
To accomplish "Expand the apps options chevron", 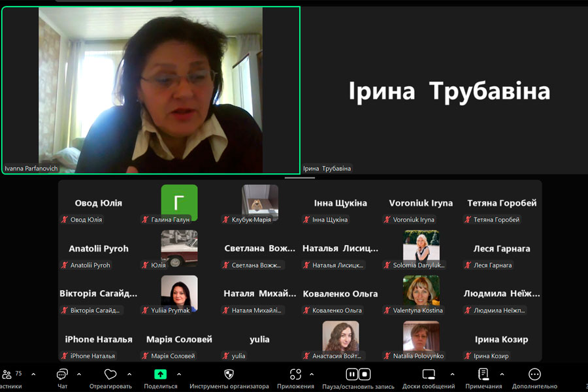I will tap(312, 374).
